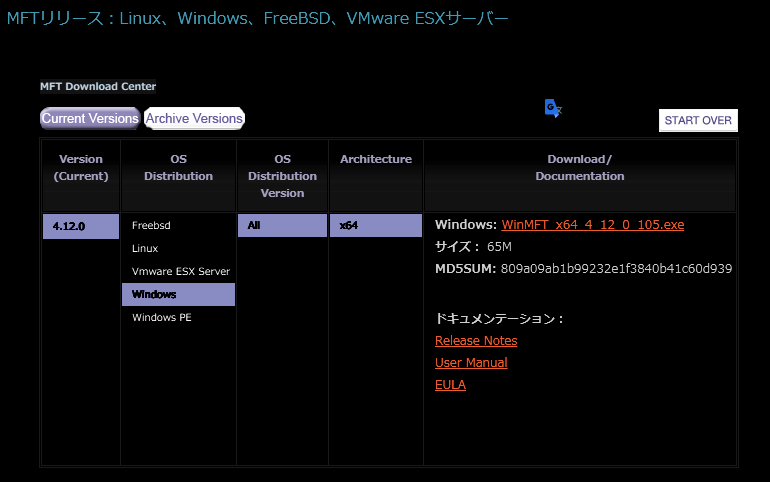Click the MFT Download Center heading
Image resolution: width=770 pixels, height=482 pixels.
click(98, 86)
